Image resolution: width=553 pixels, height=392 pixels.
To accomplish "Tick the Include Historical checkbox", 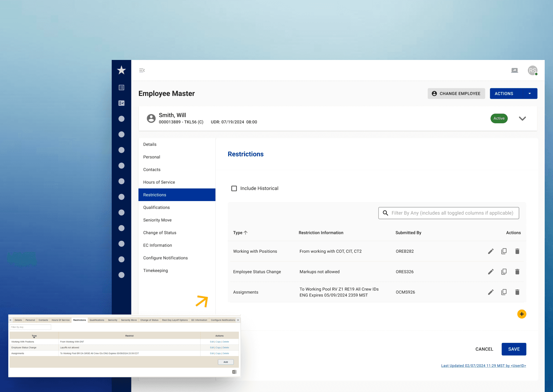I will point(234,188).
